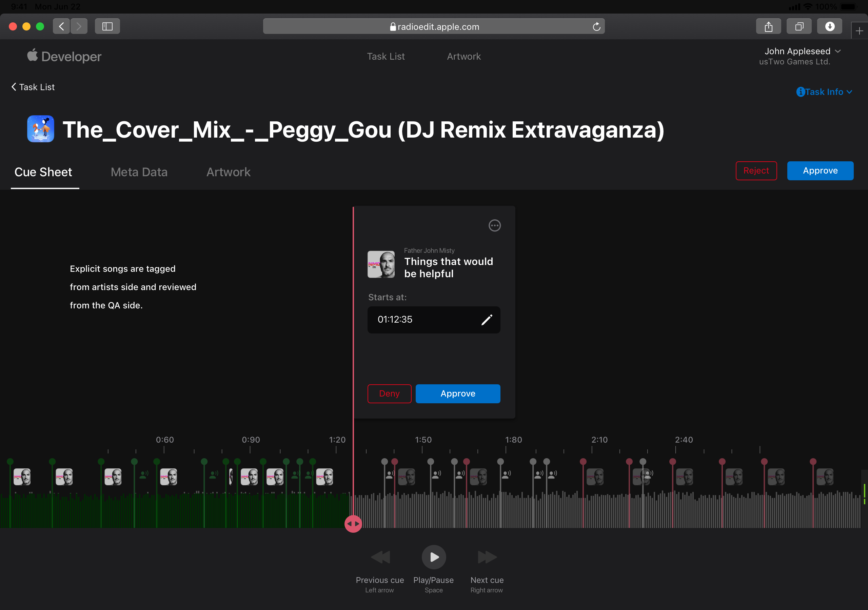Select the cue thumbnail under 0:90 mark
The width and height of the screenshot is (868, 610).
[x=249, y=476]
